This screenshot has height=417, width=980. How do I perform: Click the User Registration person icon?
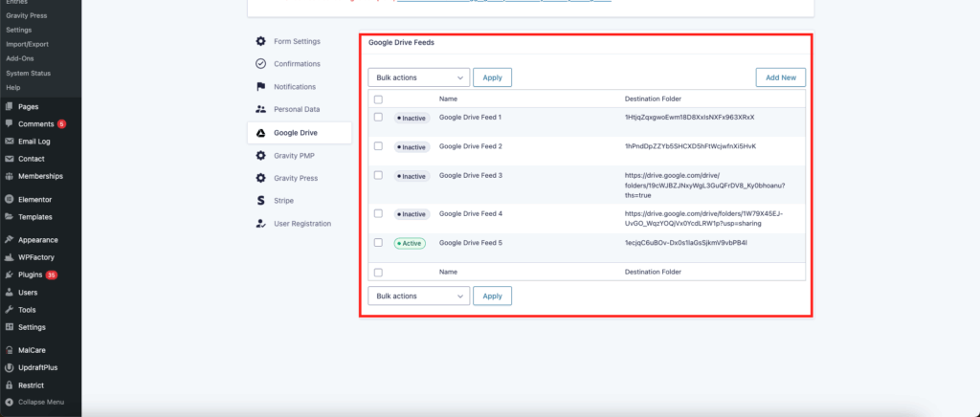pyautogui.click(x=260, y=224)
